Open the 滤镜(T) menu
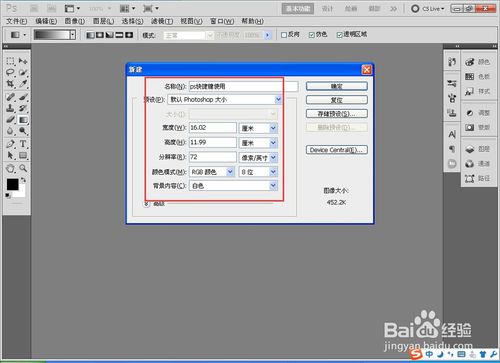Screen dimensions: 500x363 coord(162,21)
